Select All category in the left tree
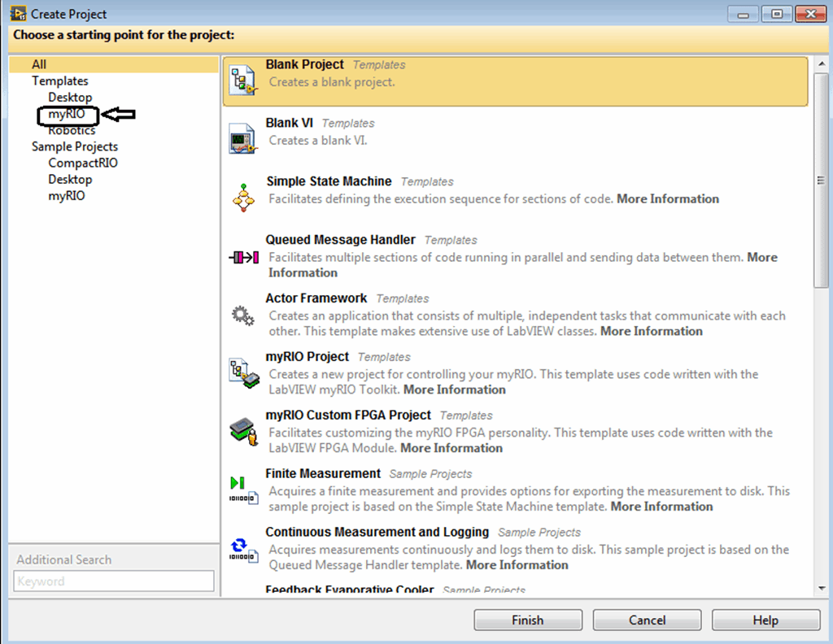This screenshot has height=644, width=833. (x=114, y=64)
